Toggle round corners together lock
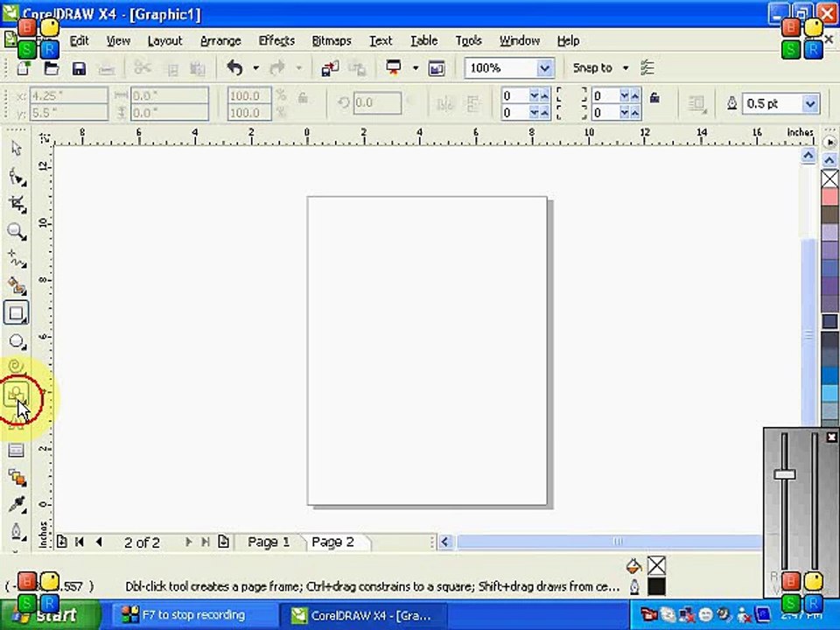Screen dimensions: 840x630 654,97
